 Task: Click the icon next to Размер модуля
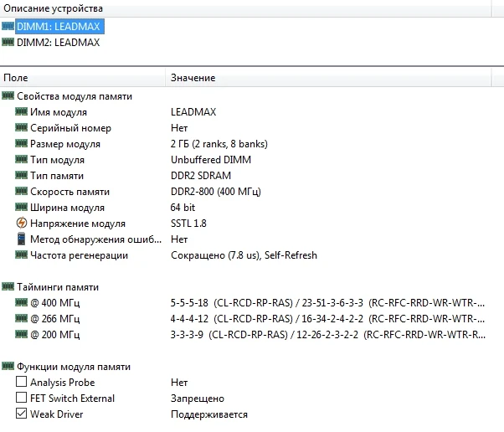pyautogui.click(x=21, y=143)
